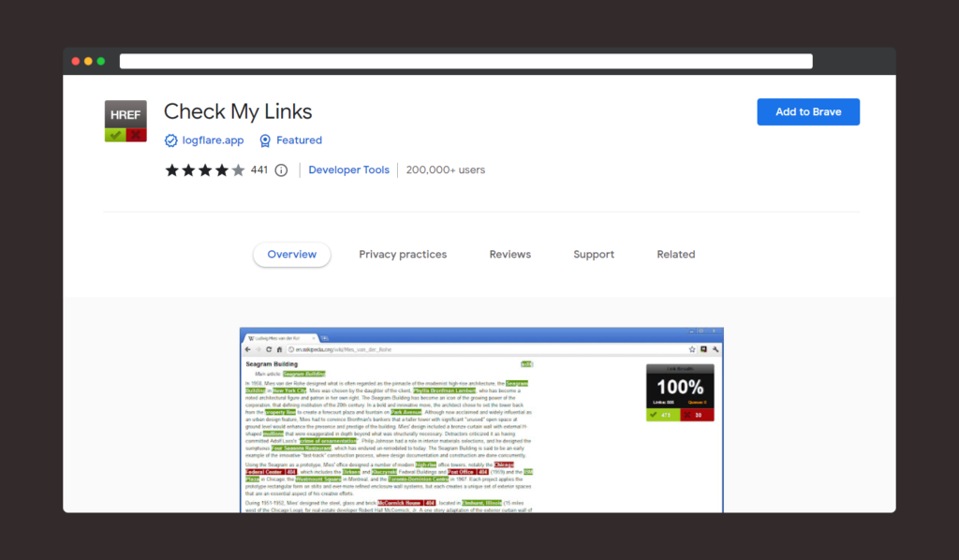Open the logflare.app publisher link

[x=213, y=140]
